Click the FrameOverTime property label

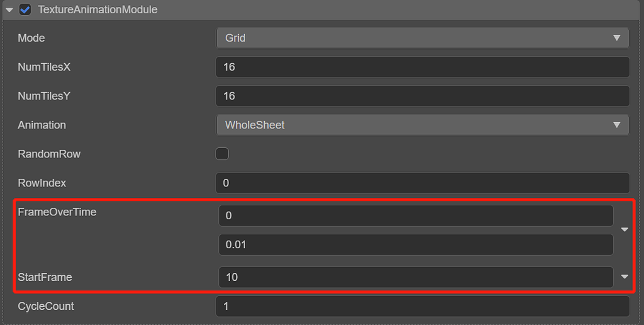[x=57, y=212]
